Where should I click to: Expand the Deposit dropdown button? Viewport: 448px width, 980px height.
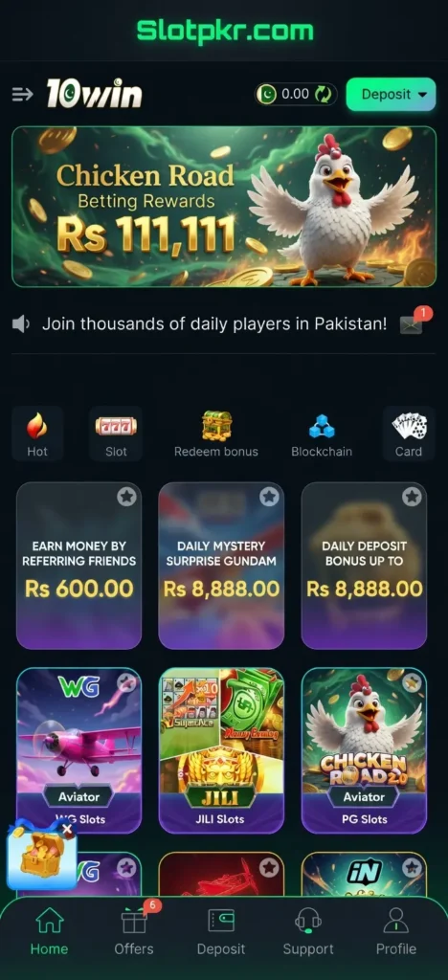(392, 95)
